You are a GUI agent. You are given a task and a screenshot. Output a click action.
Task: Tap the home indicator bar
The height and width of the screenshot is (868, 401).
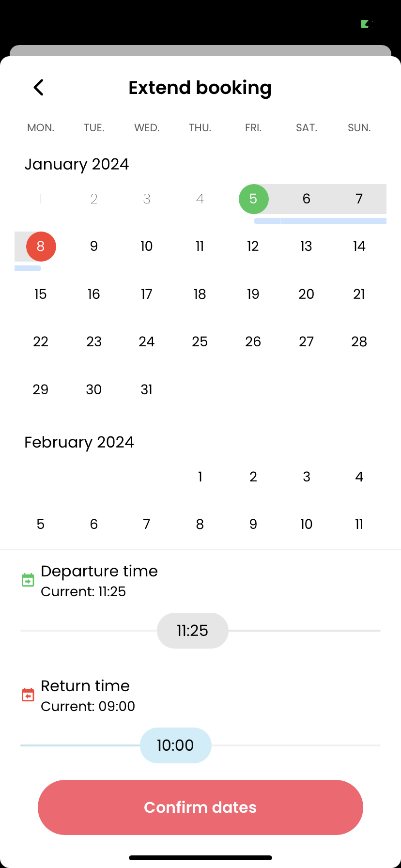(x=200, y=857)
